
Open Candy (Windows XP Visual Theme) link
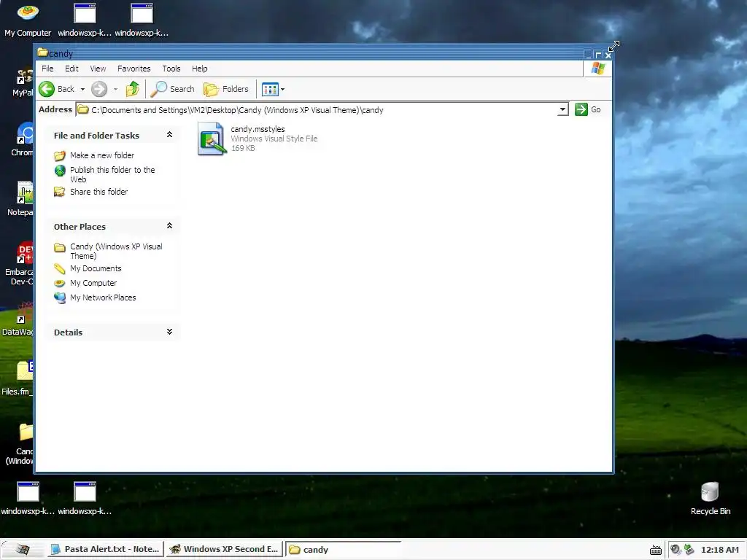click(x=116, y=251)
